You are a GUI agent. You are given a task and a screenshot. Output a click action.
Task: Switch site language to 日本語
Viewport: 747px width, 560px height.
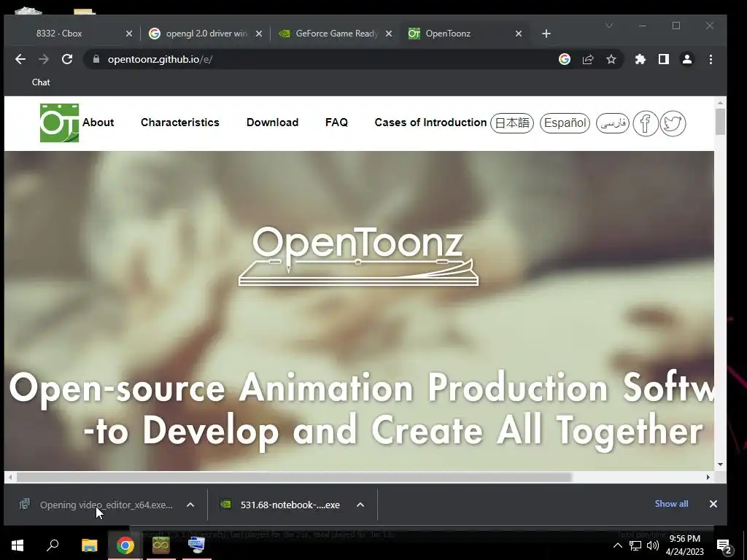tap(512, 123)
